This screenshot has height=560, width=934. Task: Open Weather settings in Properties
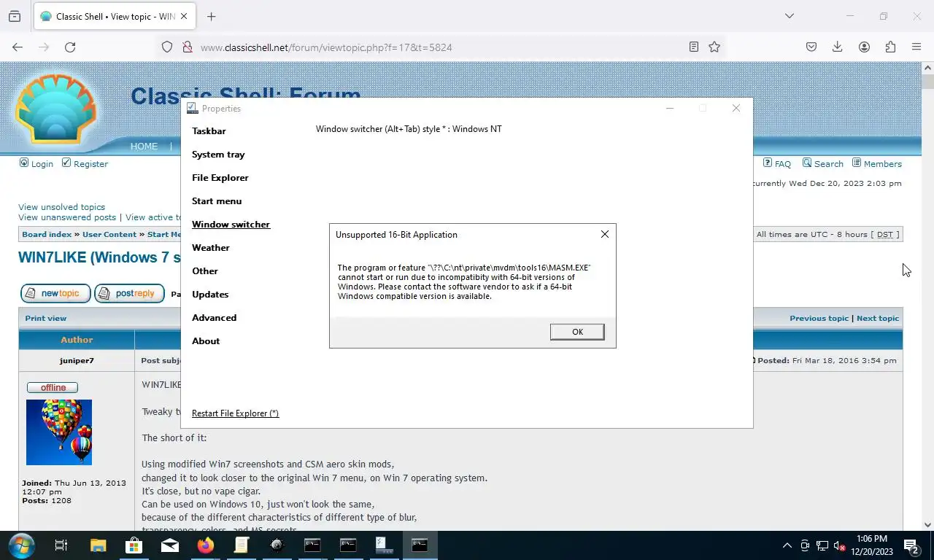pyautogui.click(x=211, y=248)
